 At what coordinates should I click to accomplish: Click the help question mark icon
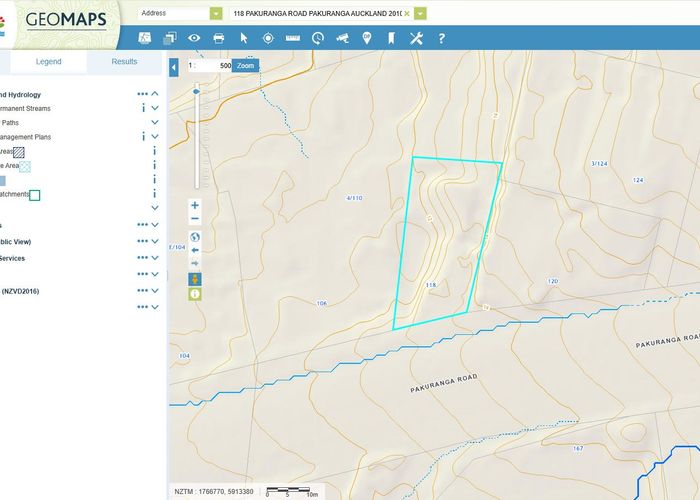(x=441, y=38)
